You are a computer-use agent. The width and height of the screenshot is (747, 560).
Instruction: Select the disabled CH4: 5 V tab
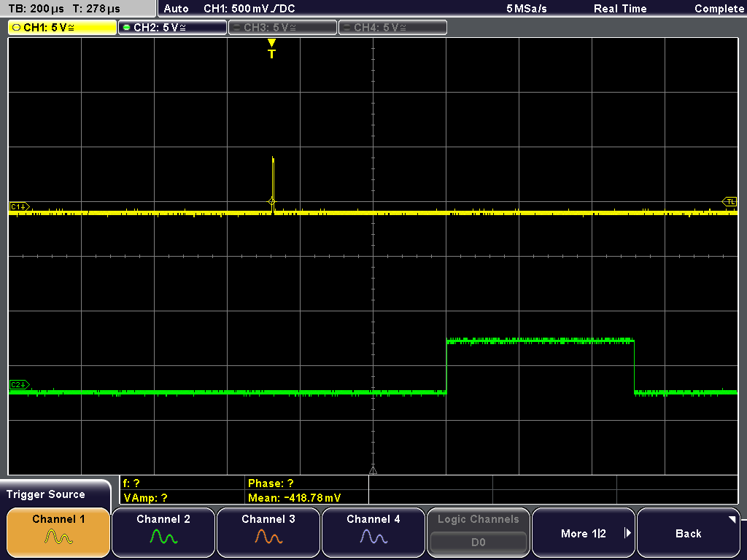tap(392, 28)
